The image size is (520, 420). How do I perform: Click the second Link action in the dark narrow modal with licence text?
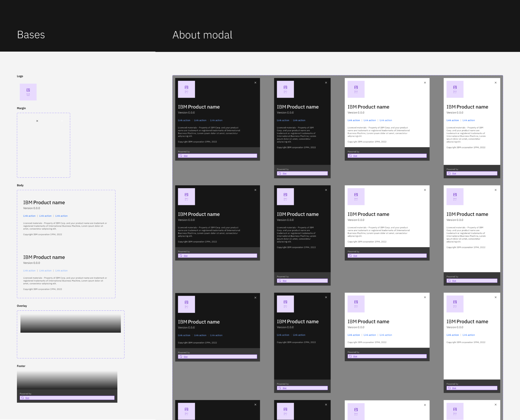pos(299,120)
